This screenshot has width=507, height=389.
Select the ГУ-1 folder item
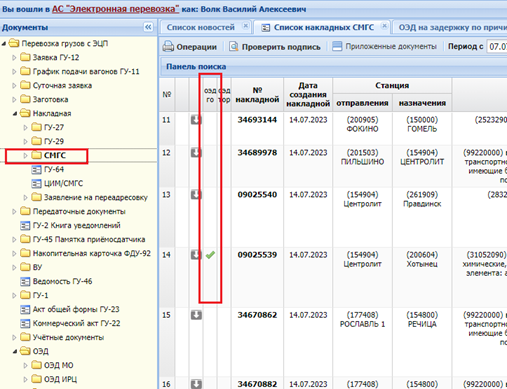coord(40,295)
